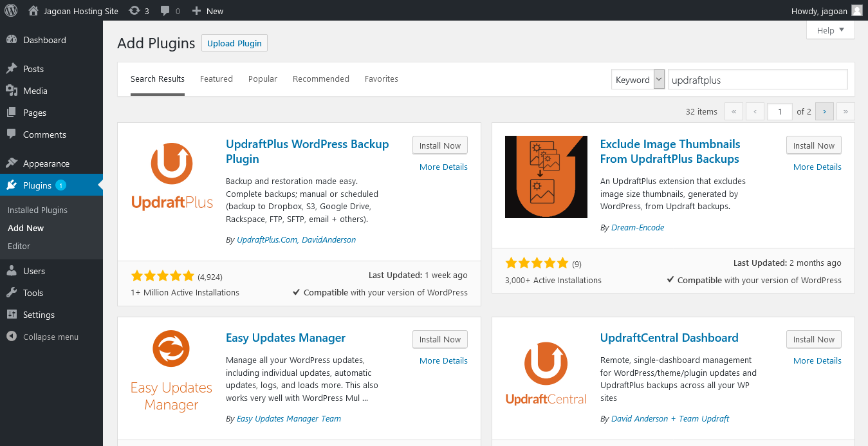Open the comments bubble icon in admin bar
The image size is (868, 446).
click(165, 11)
